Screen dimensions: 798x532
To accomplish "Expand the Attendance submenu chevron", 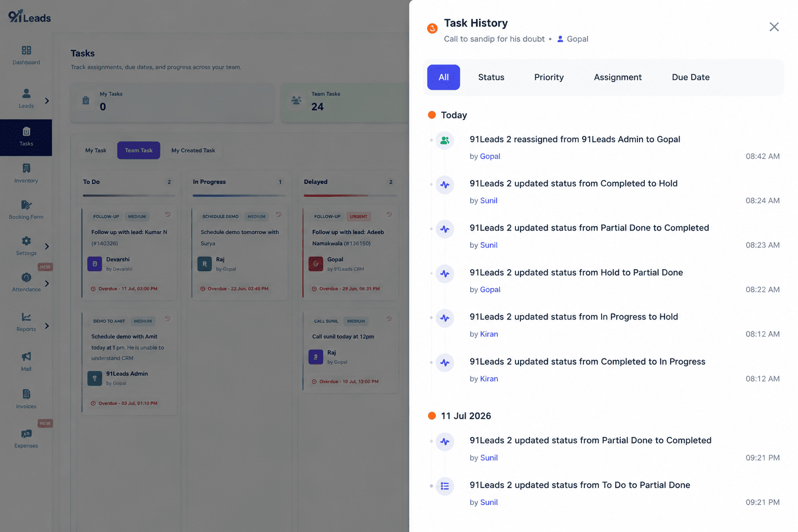I will click(x=47, y=284).
